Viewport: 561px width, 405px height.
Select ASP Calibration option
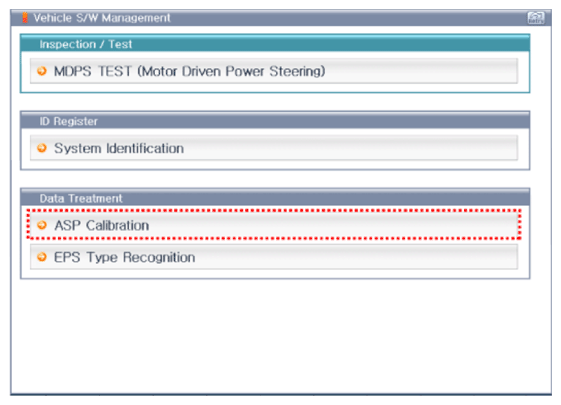[274, 225]
